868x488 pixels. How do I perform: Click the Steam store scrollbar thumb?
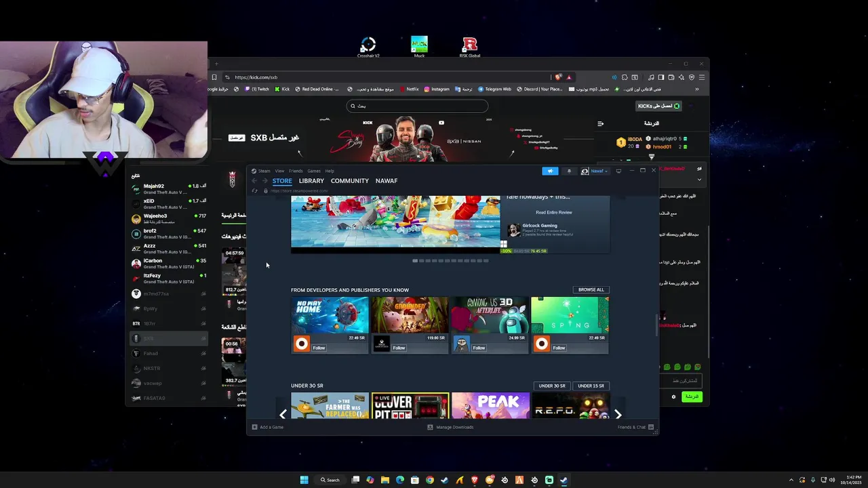pyautogui.click(x=656, y=326)
